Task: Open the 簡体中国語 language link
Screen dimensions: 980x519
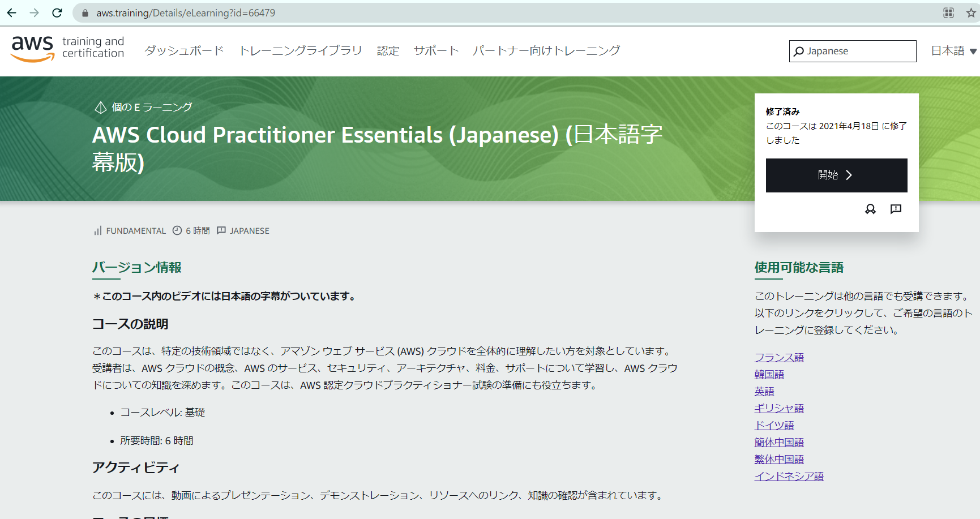Action: click(779, 443)
